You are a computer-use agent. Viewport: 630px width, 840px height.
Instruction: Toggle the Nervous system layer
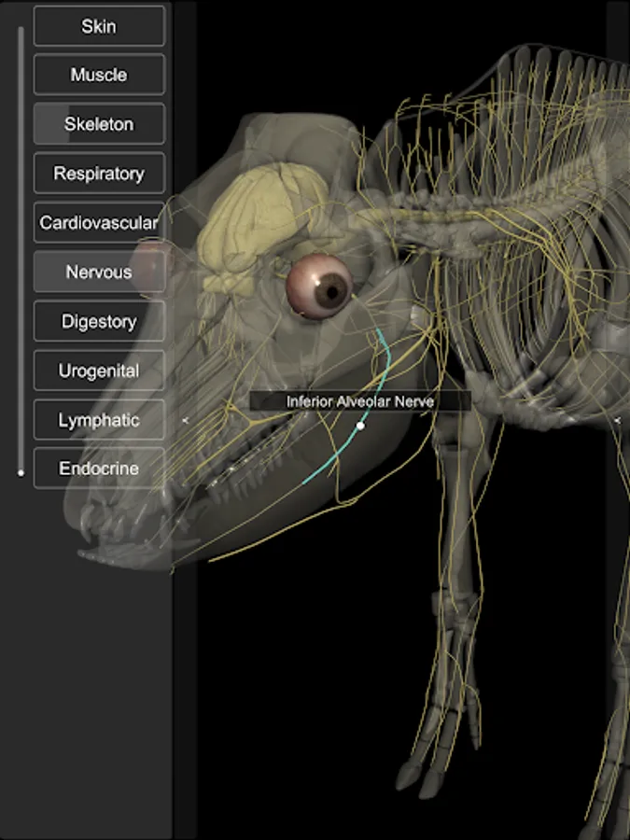point(99,272)
